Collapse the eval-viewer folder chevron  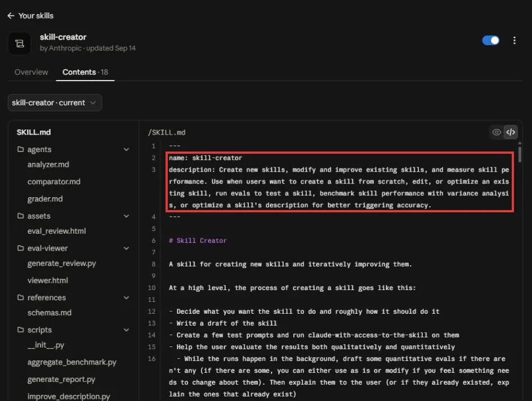[x=126, y=248]
